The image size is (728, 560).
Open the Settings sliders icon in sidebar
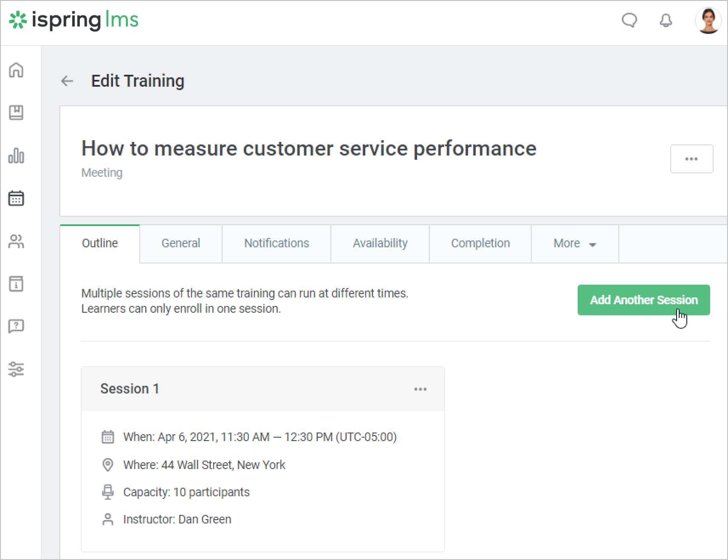tap(16, 369)
